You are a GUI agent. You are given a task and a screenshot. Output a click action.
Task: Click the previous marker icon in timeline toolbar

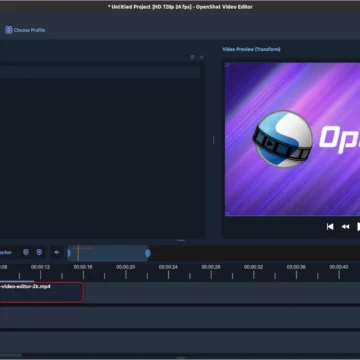[26, 252]
